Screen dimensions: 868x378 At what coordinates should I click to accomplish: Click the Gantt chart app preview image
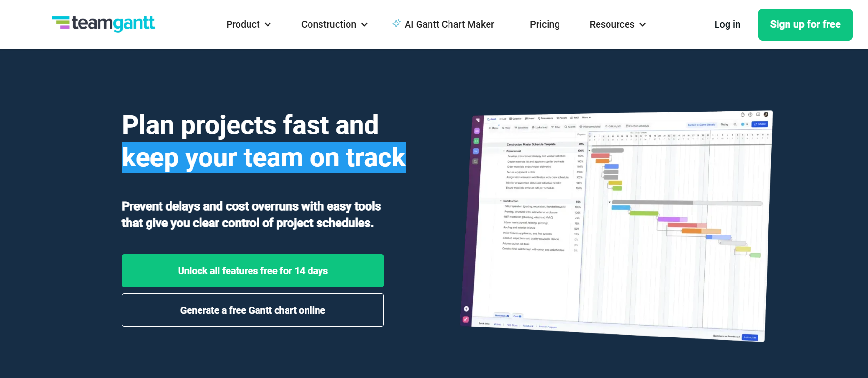tap(617, 226)
